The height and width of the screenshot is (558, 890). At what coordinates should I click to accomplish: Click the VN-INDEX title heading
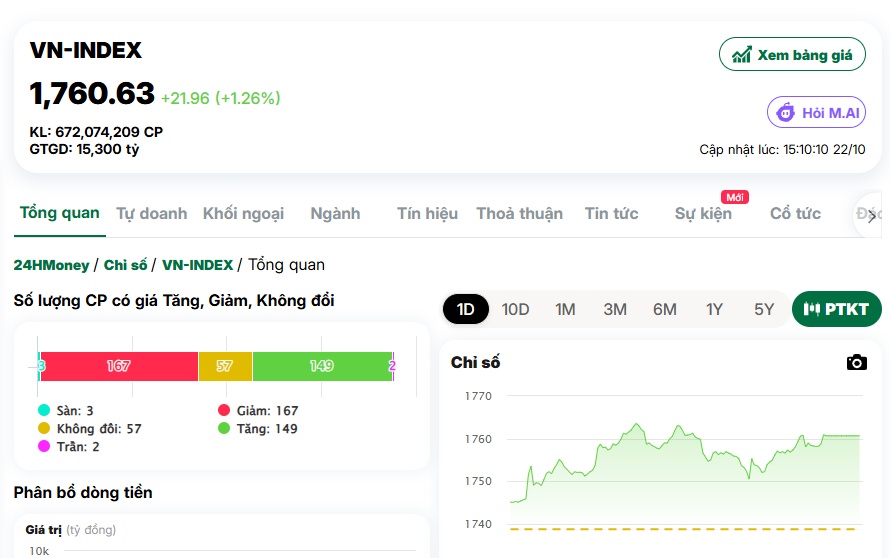(86, 50)
